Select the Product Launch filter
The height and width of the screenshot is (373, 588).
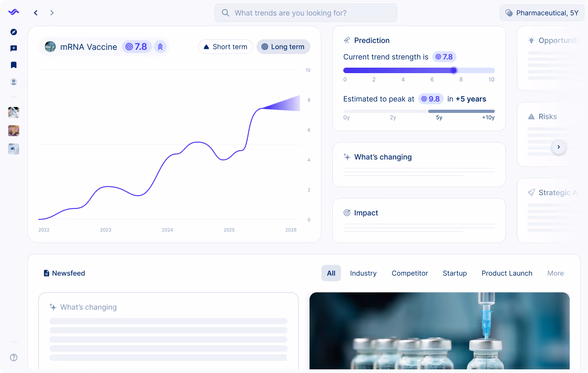(x=507, y=273)
